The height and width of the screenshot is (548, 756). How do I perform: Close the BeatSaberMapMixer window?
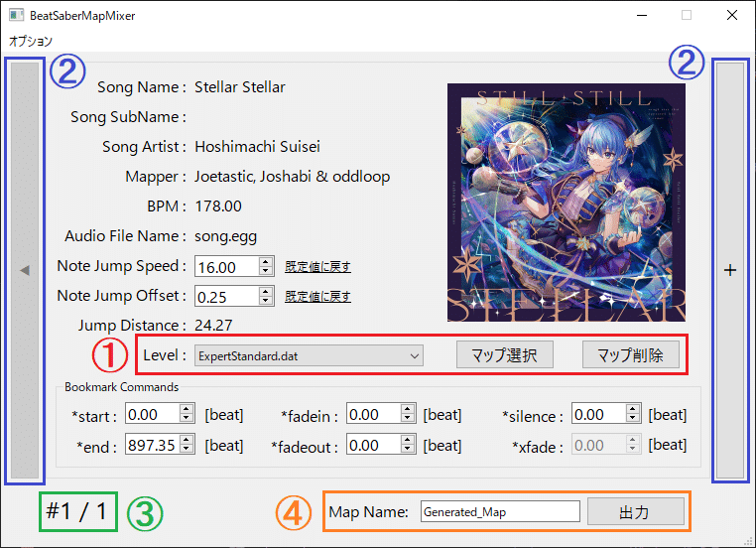pos(732,15)
